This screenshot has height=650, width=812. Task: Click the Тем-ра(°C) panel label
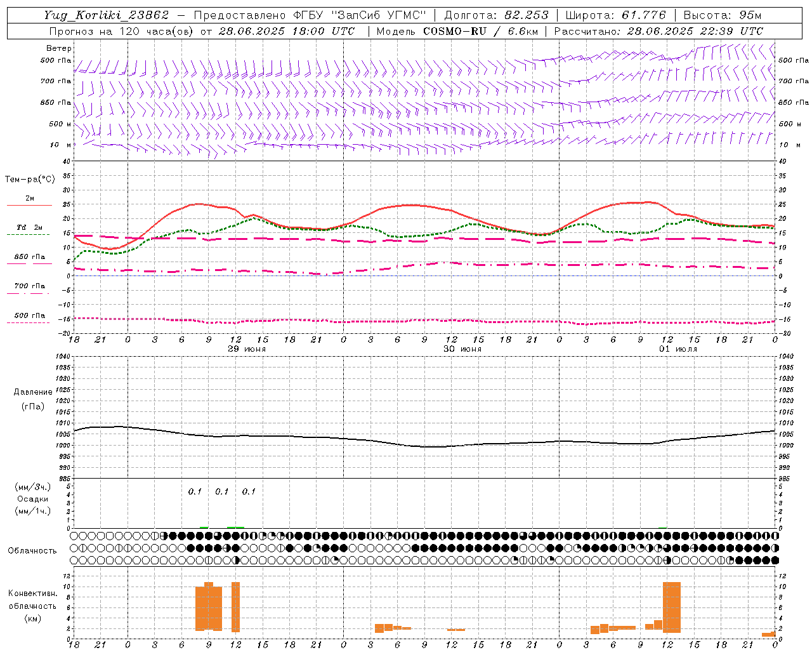point(30,180)
